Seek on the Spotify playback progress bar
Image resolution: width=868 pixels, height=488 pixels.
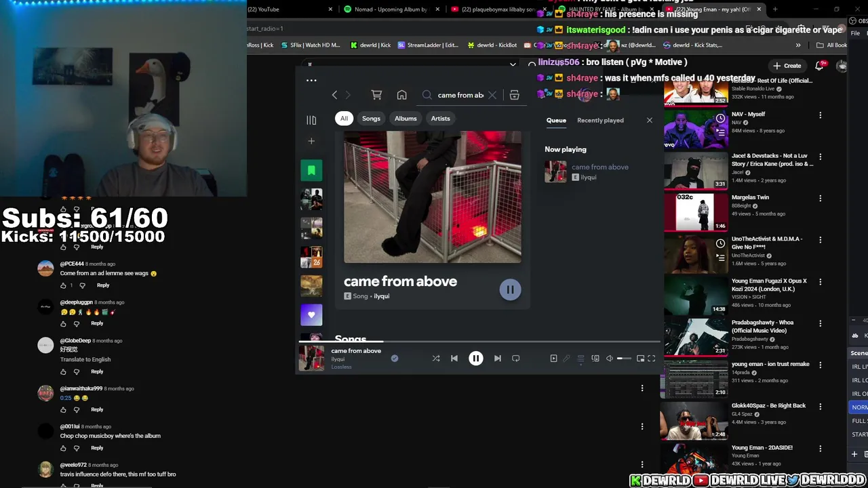coord(479,342)
